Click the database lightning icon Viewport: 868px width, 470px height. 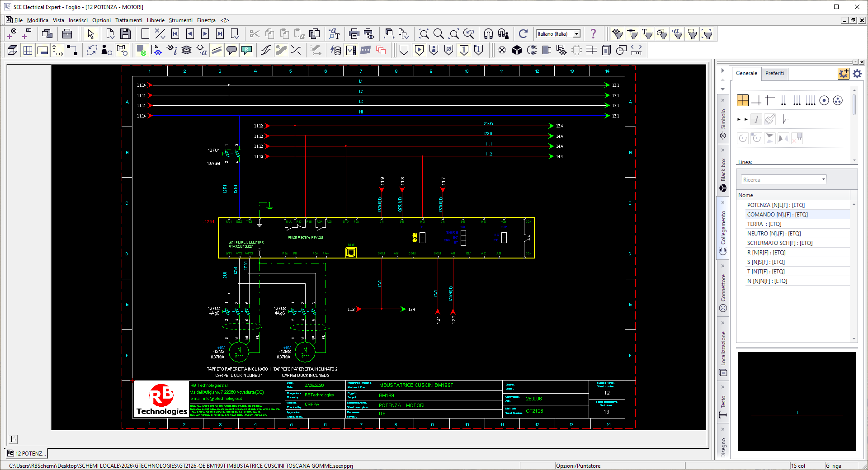pos(336,50)
